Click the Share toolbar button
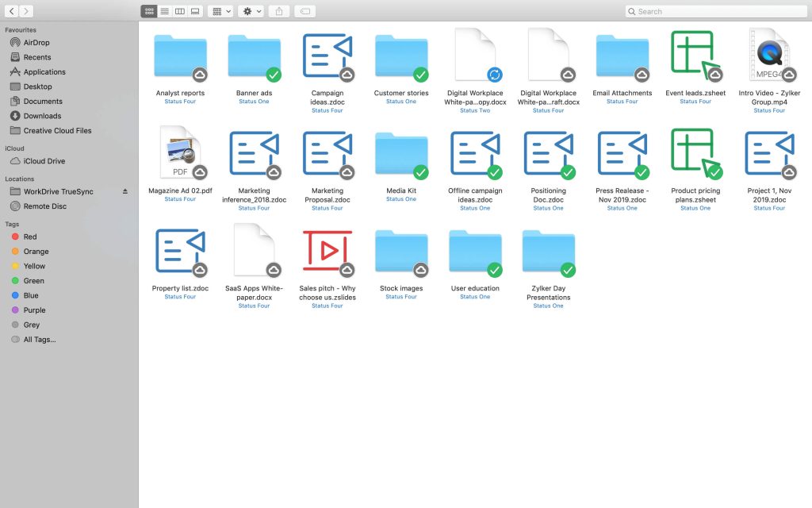 [x=279, y=11]
